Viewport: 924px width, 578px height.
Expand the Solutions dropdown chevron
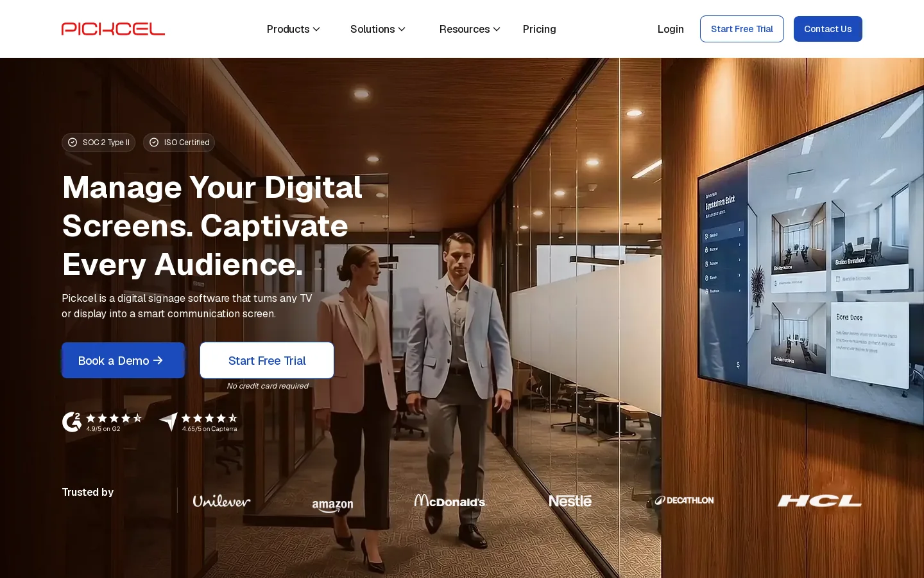coord(402,30)
